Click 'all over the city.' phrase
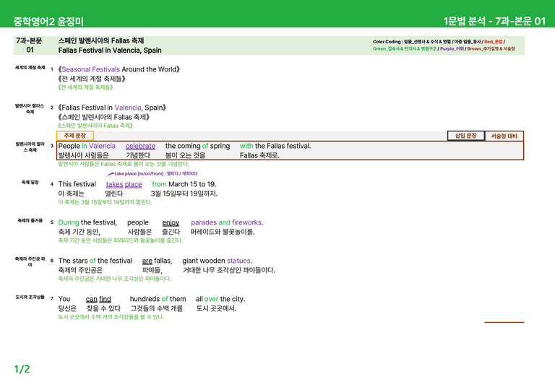Image resolution: width=555 pixels, height=392 pixels. [x=220, y=299]
